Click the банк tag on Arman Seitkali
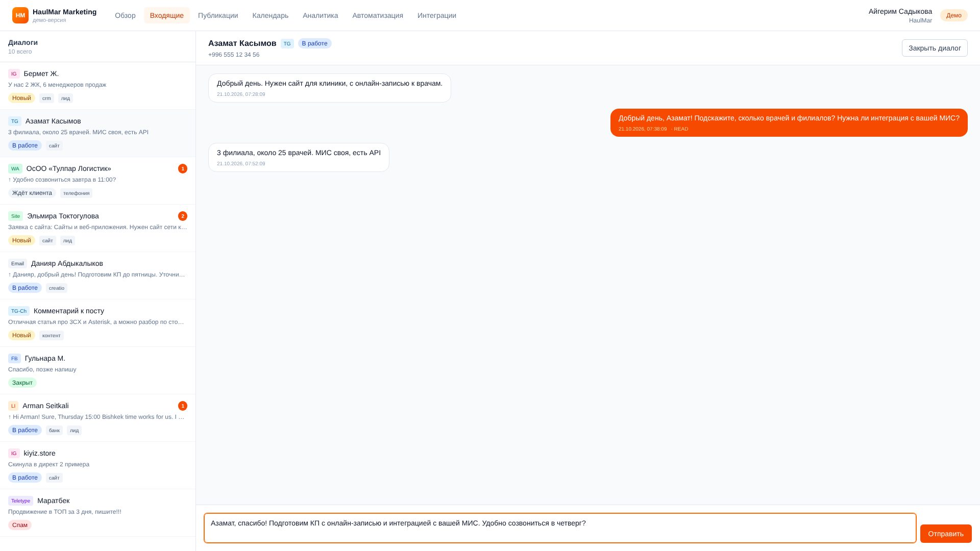This screenshot has width=980, height=551. (55, 431)
